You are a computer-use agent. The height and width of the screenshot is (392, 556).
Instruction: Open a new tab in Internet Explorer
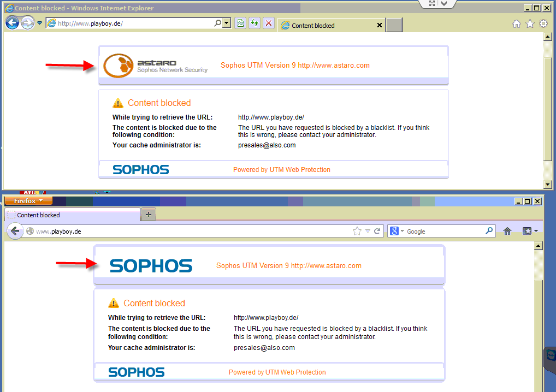click(x=394, y=25)
